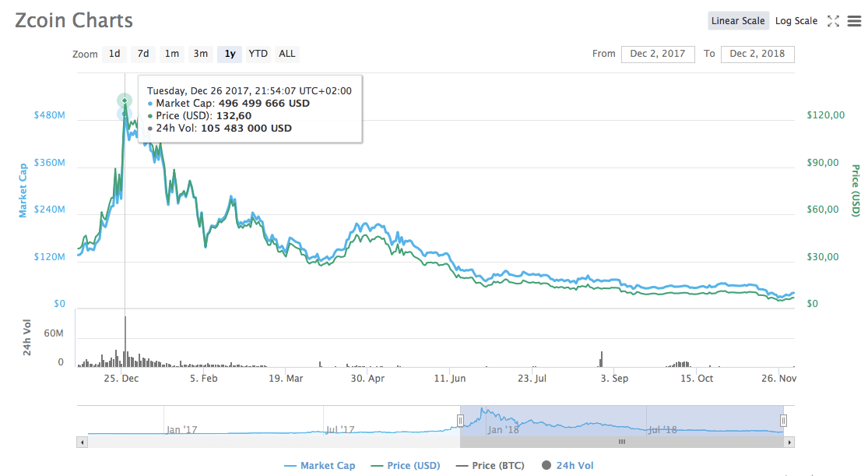Show ALL time zoom range
This screenshot has width=868, height=476.
(286, 54)
